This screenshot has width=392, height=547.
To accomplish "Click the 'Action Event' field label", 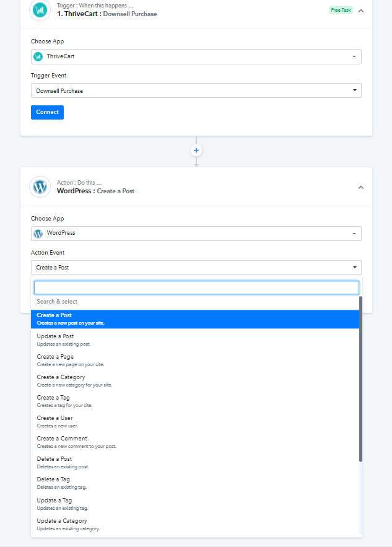I will tap(48, 253).
